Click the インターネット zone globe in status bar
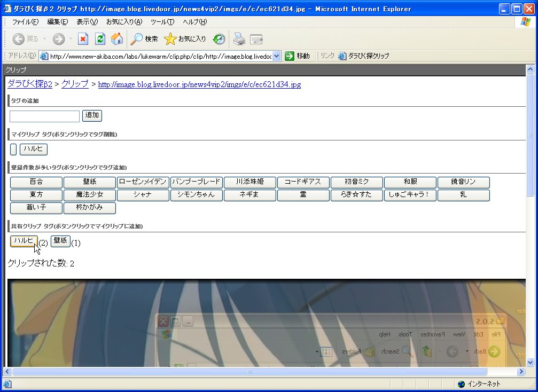The width and height of the screenshot is (538, 392). [x=462, y=384]
